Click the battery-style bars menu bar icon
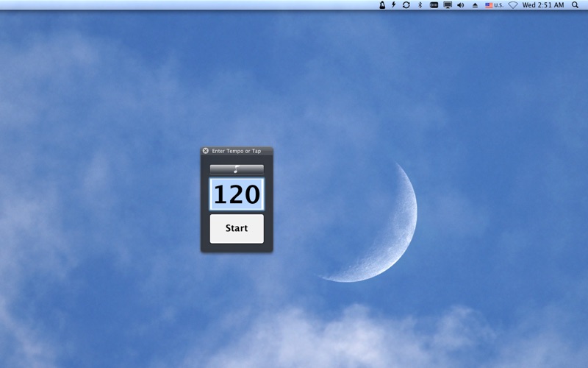This screenshot has height=368, width=588. point(434,5)
